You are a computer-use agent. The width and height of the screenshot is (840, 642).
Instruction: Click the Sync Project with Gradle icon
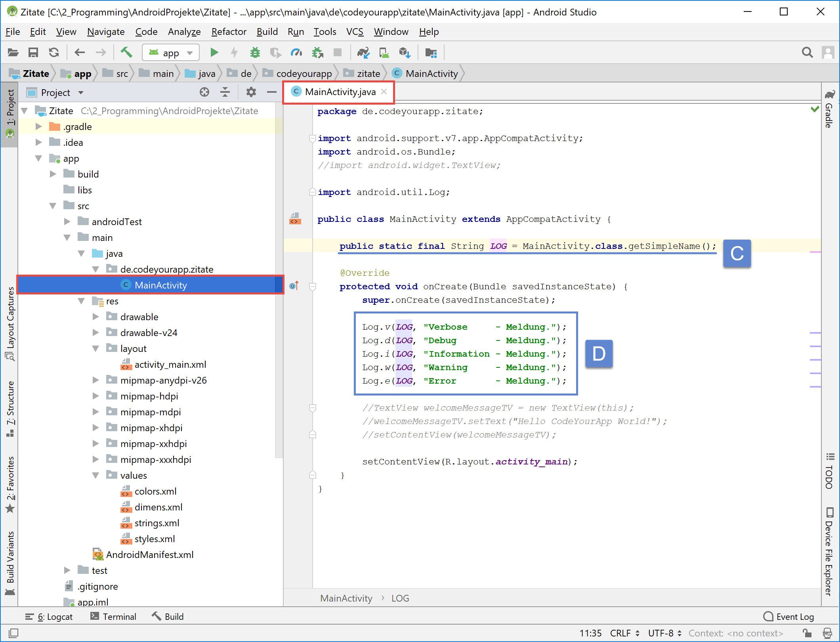click(x=363, y=52)
